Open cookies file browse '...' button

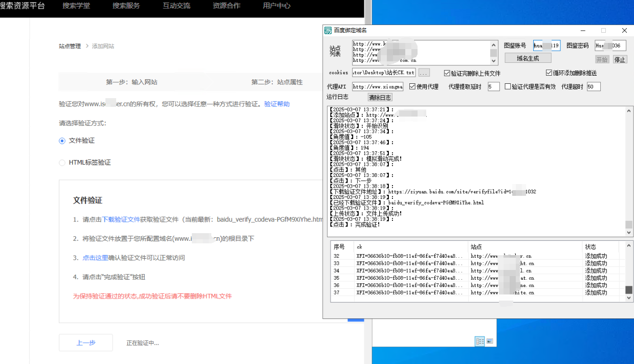pos(424,73)
